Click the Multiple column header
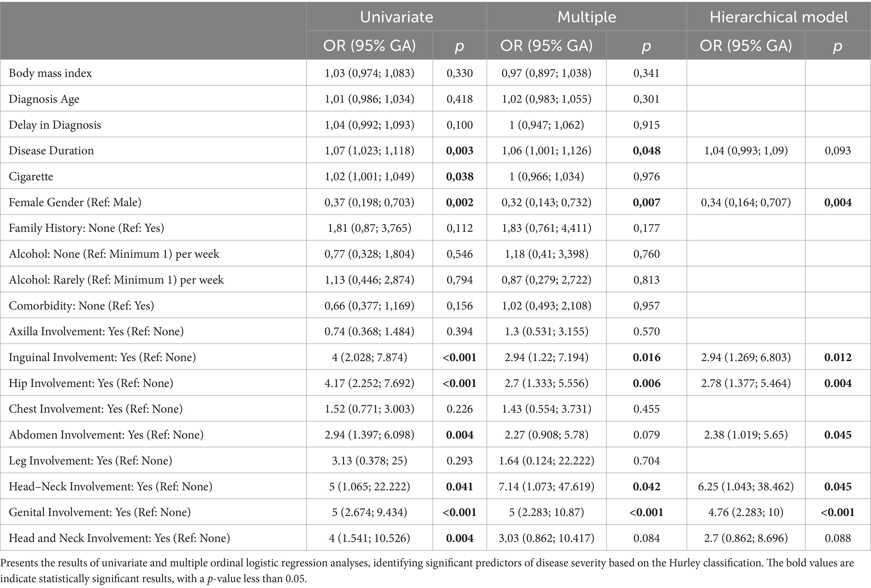 (x=587, y=17)
